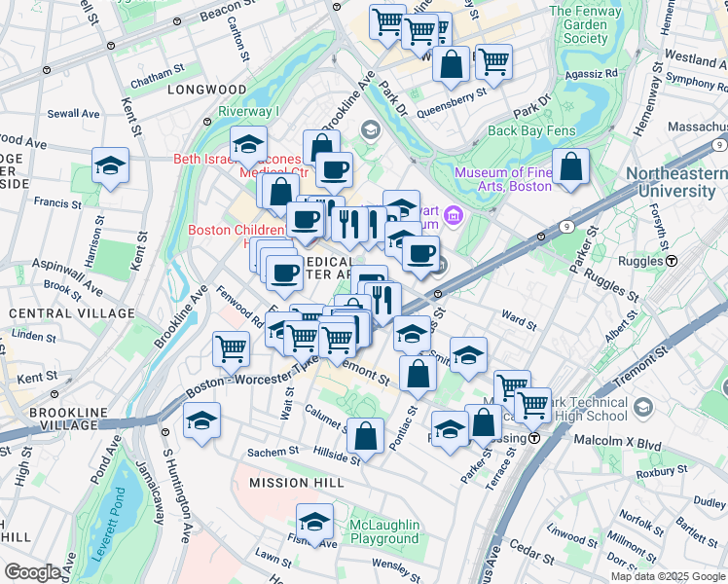
Task: Click the Museum of Fine Arts museum icon
Action: pyautogui.click(x=454, y=215)
